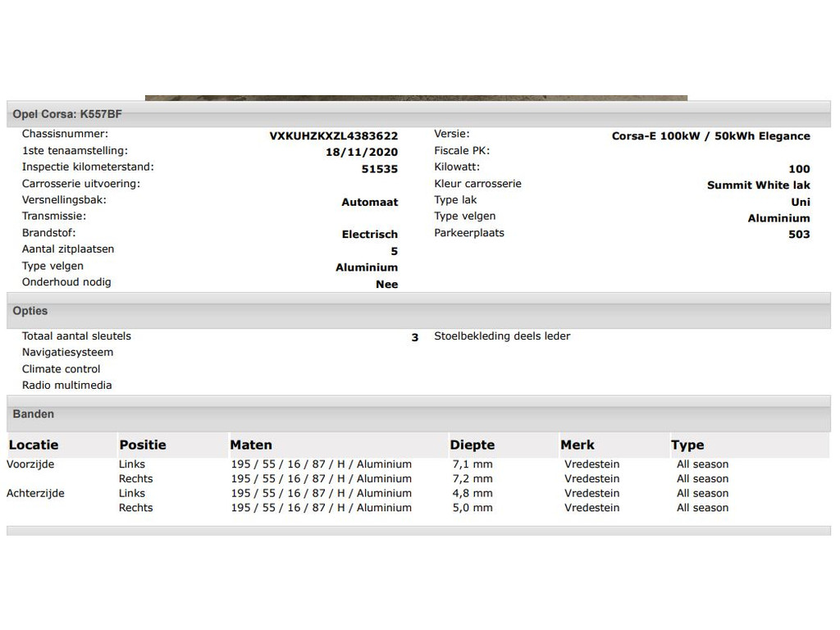
Task: Select parking spot value 503
Action: point(799,235)
